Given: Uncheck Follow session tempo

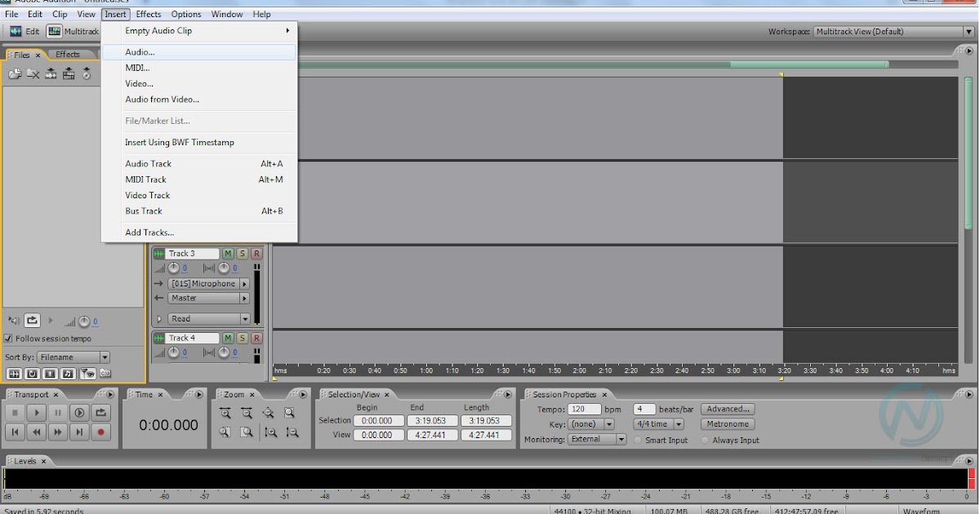Looking at the screenshot, I should [x=9, y=339].
